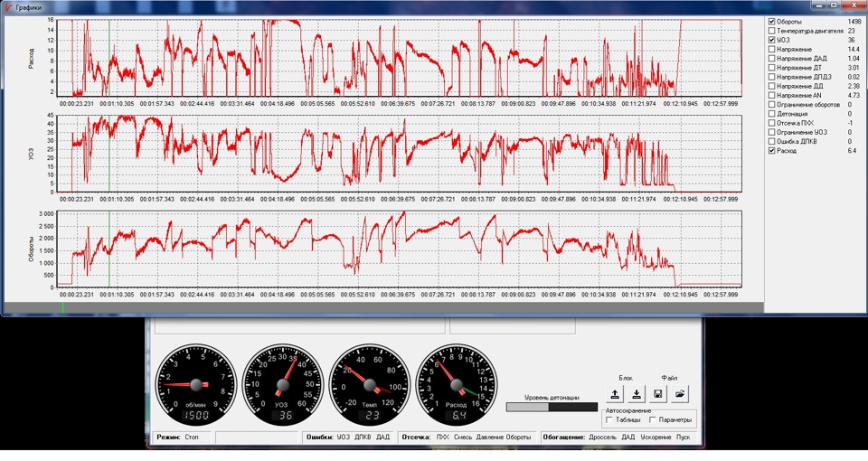Enable the Ошибка ДПКВ checkbox
The height and width of the screenshot is (461, 868).
771,141
